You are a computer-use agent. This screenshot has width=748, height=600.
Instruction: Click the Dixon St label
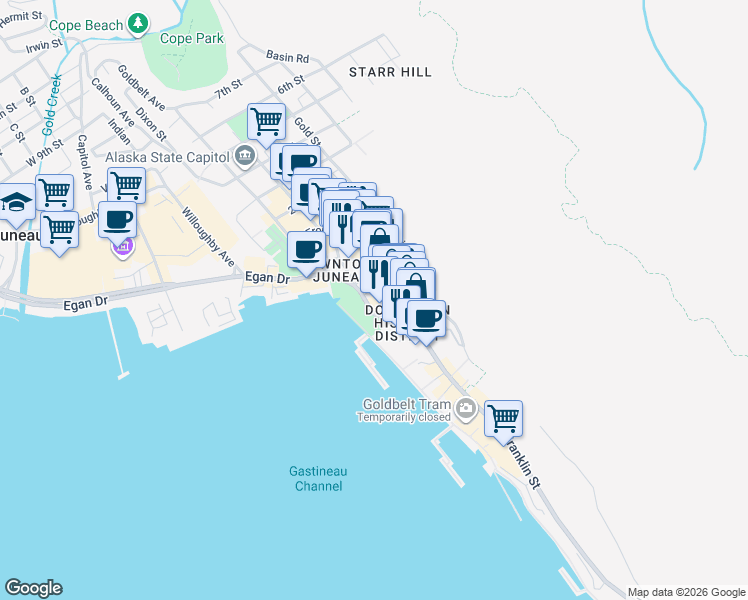(x=151, y=124)
